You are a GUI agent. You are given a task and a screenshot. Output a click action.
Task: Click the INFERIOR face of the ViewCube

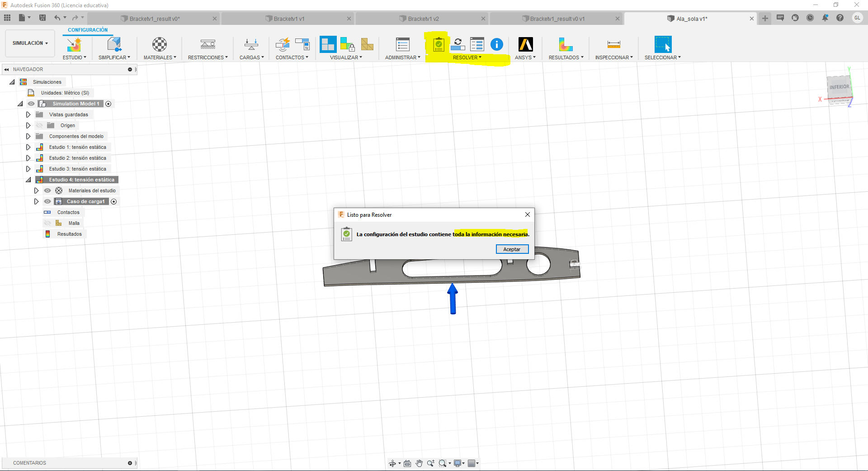[839, 87]
